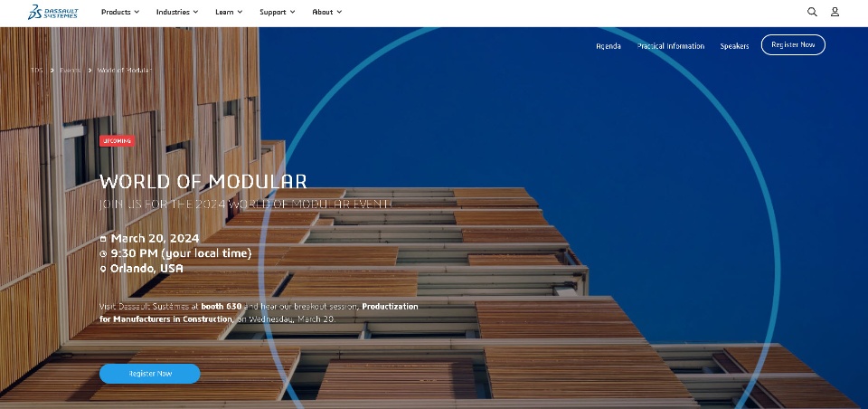Open the Practical Information section
Viewport: 868px width, 409px height.
coord(670,46)
